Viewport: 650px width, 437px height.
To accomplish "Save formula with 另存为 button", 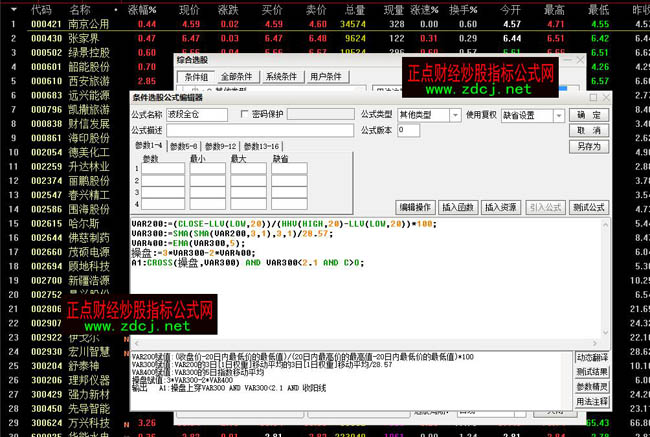I will point(590,146).
